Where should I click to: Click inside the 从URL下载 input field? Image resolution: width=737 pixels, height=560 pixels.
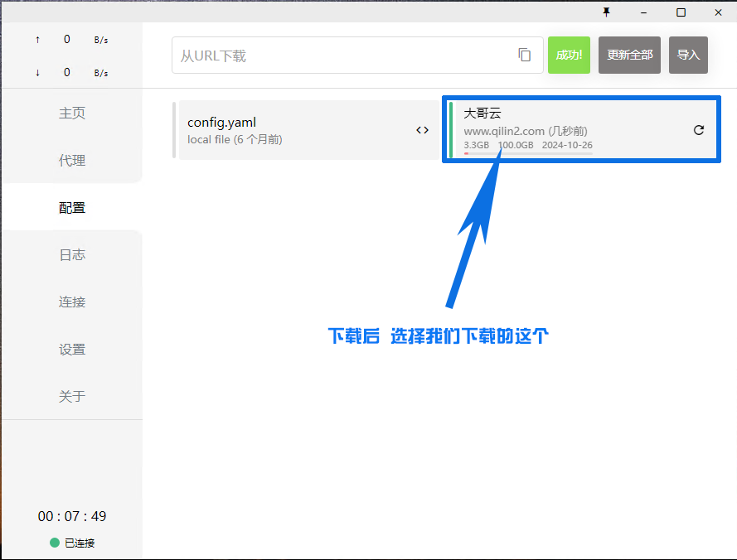[x=332, y=54]
